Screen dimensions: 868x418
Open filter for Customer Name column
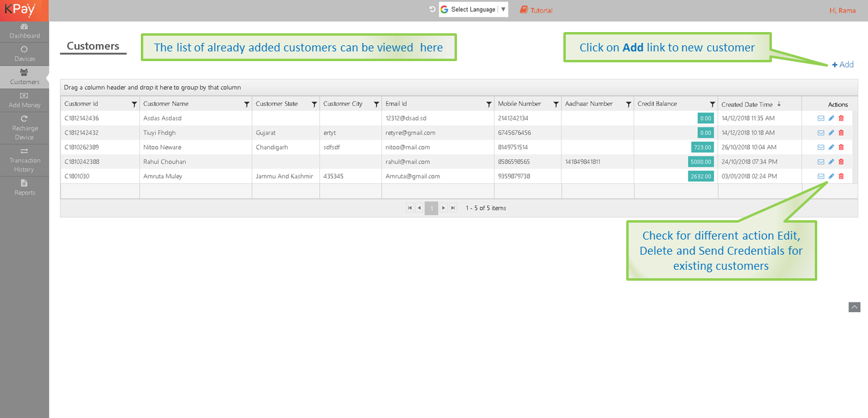247,104
